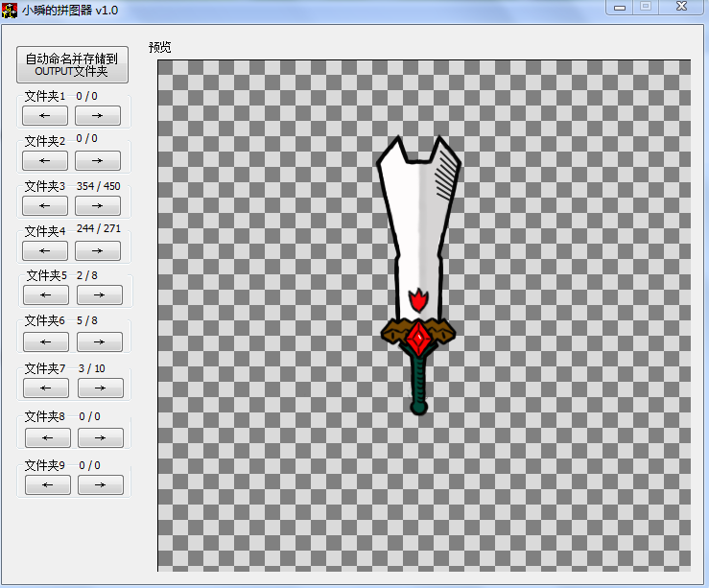The height and width of the screenshot is (588, 709).
Task: Click the 2 / 8 counter for 文件夹5
Action: (86, 275)
